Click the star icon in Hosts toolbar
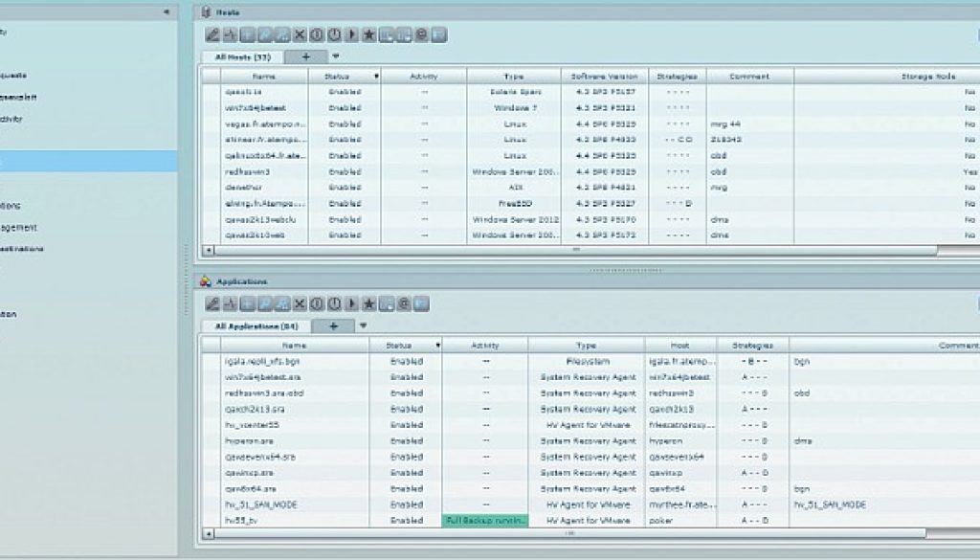980x560 pixels. coord(368,35)
